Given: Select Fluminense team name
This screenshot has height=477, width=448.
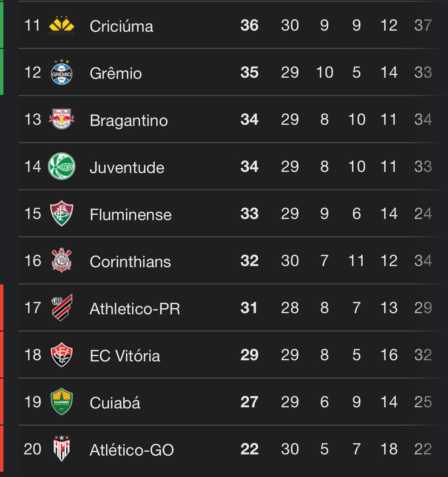Looking at the screenshot, I should pyautogui.click(x=131, y=214).
